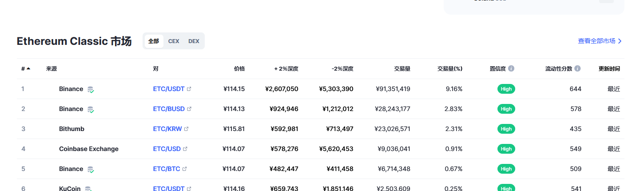Click depth value ¥2,607,050
The height and width of the screenshot is (191, 644).
[282, 89]
